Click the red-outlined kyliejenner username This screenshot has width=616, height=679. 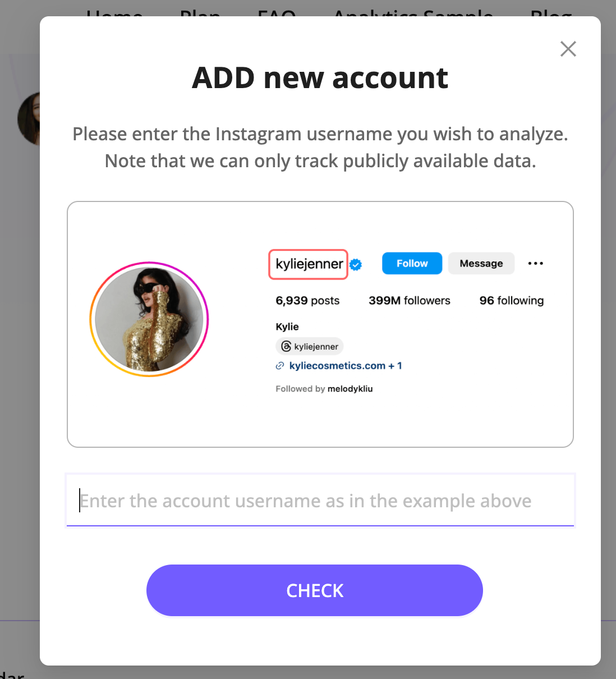coord(309,264)
